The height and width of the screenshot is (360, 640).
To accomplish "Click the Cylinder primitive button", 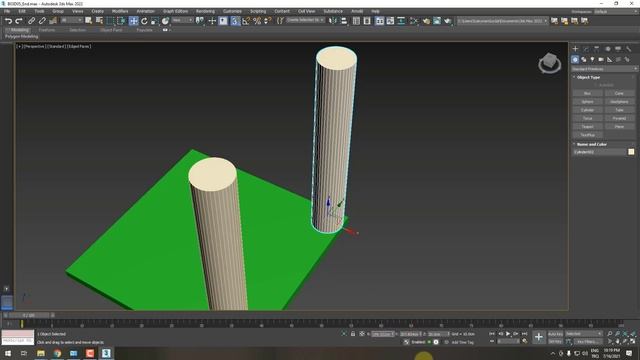I will [587, 110].
